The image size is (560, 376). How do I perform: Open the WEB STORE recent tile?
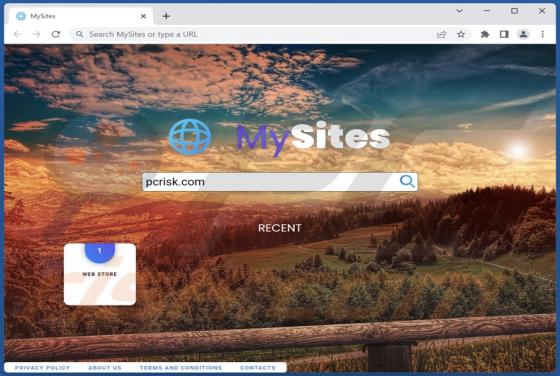(x=100, y=274)
